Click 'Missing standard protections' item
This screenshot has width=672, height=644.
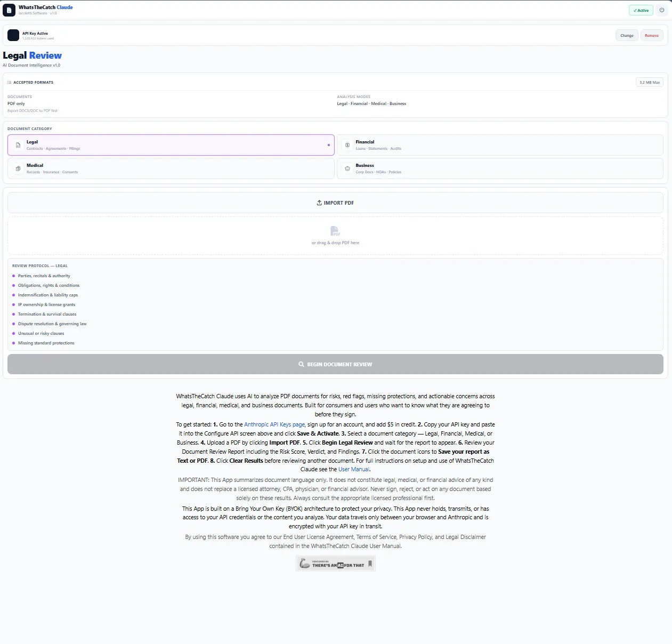(x=46, y=343)
